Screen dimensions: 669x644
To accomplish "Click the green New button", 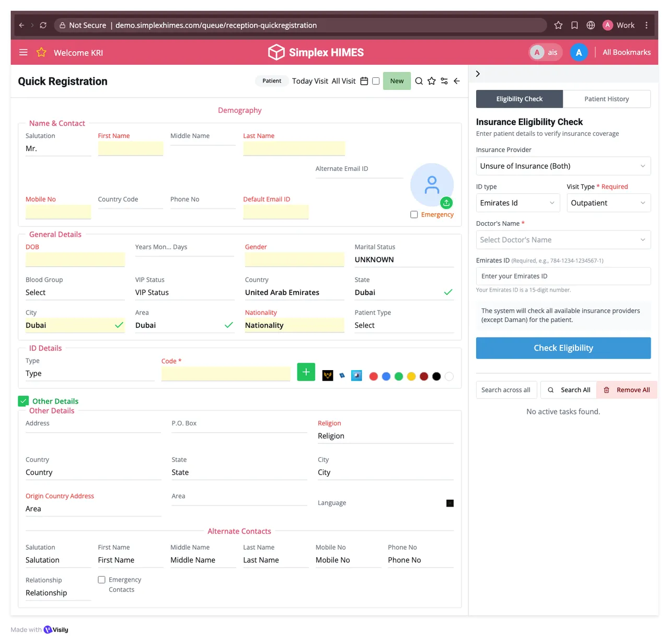I will click(x=397, y=81).
